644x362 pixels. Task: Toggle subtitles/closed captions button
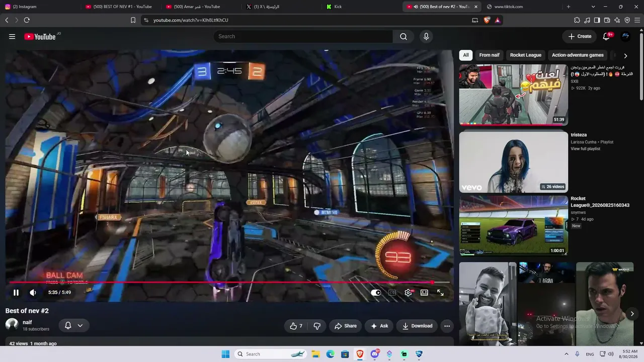tap(392, 293)
